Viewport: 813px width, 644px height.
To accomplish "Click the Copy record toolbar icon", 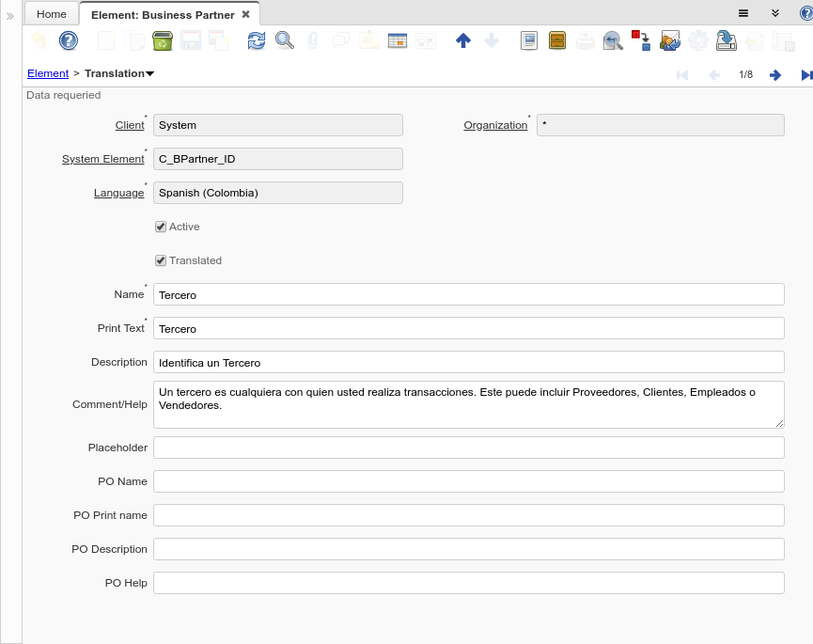I will pos(134,40).
